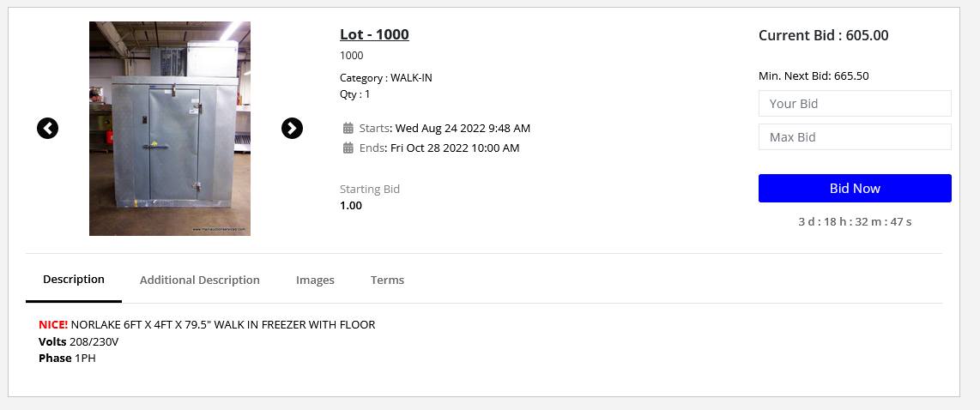Select the Description tab
The image size is (980, 410).
tap(74, 280)
